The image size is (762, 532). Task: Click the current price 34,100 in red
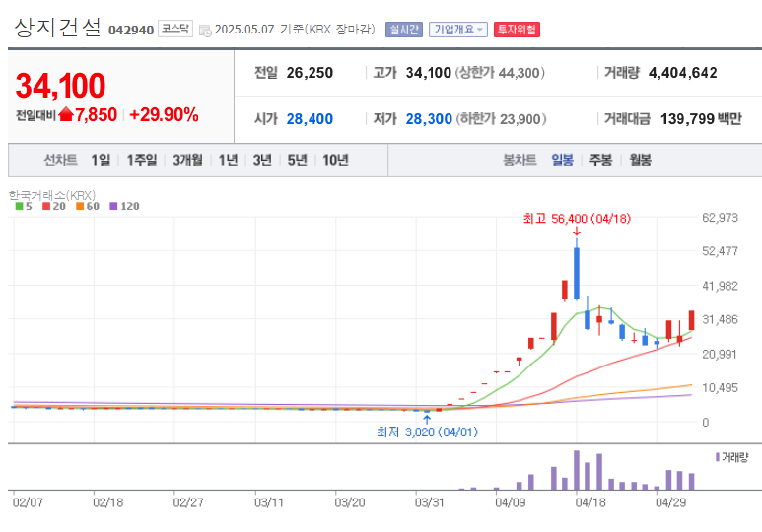pyautogui.click(x=60, y=86)
